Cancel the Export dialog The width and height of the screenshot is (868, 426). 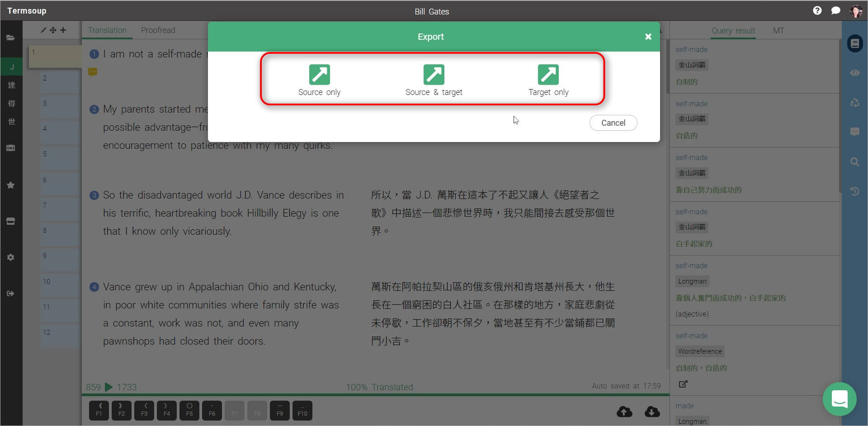(613, 123)
